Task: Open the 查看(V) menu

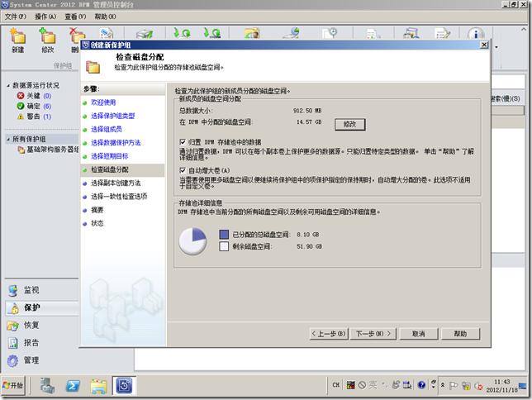Action: click(75, 17)
